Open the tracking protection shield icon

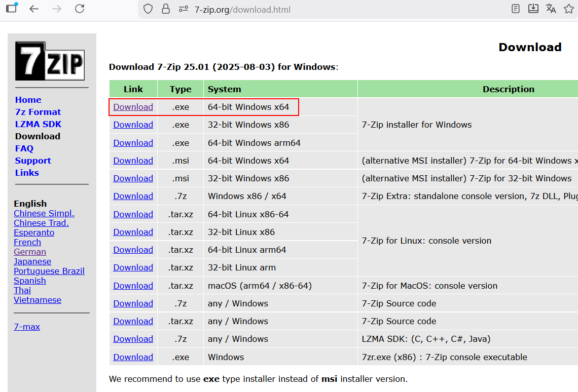point(148,9)
